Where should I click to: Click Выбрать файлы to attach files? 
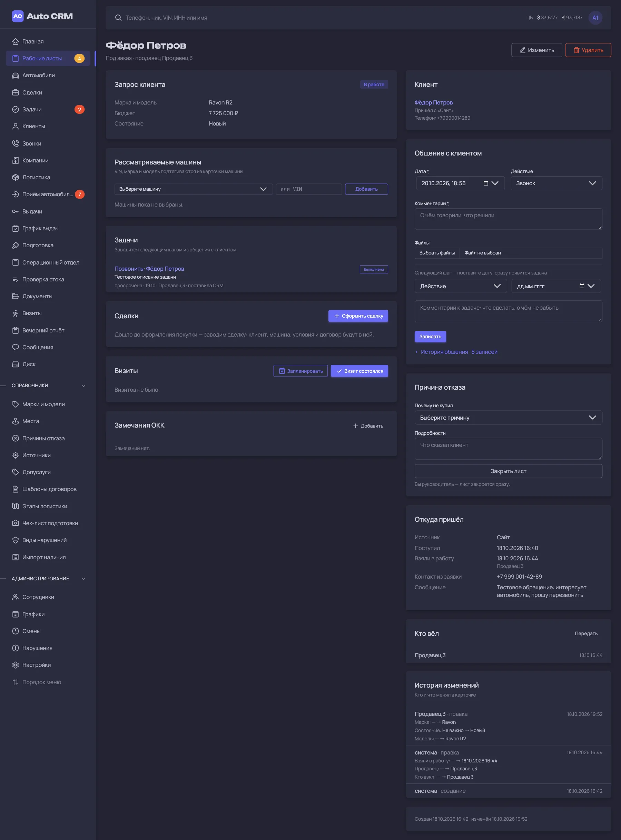[x=437, y=253]
